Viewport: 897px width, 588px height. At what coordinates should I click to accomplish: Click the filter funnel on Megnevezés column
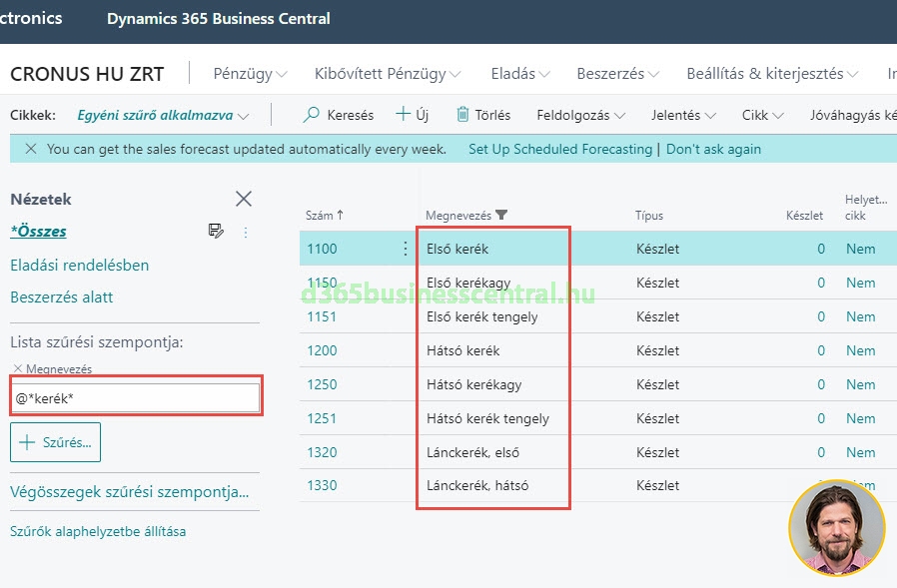pyautogui.click(x=501, y=215)
